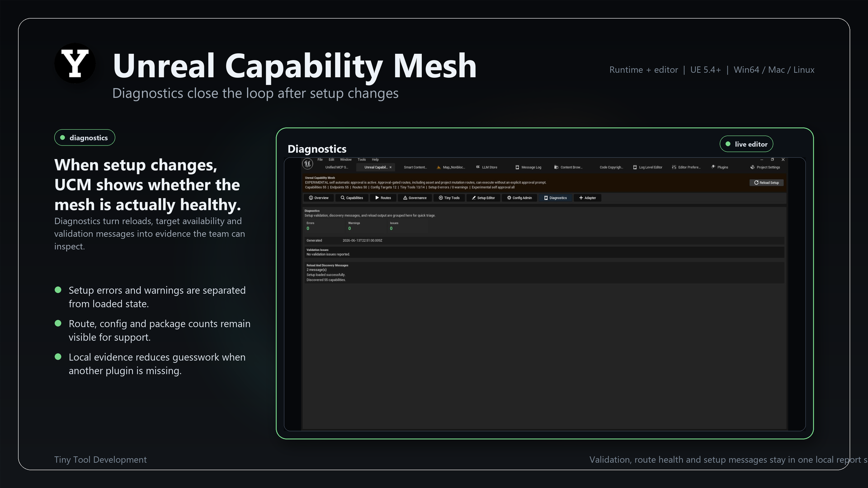868x488 pixels.
Task: Click the black Y logo badge
Action: 75,63
